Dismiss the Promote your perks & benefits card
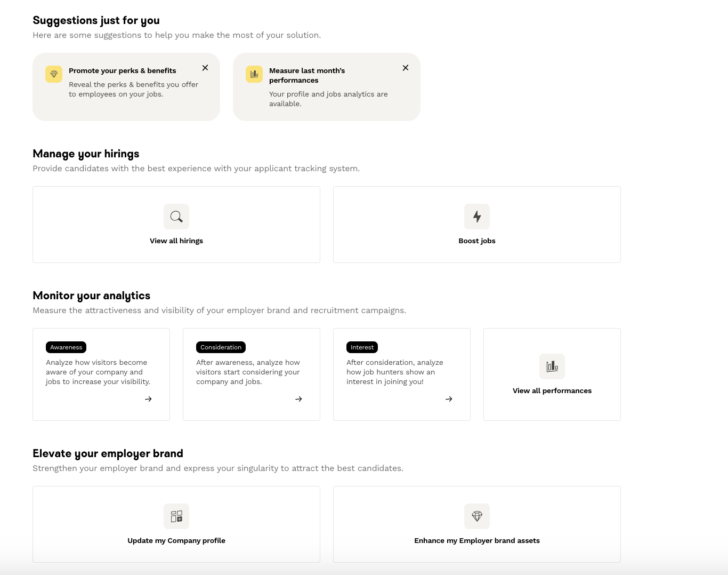The height and width of the screenshot is (575, 728). click(205, 68)
